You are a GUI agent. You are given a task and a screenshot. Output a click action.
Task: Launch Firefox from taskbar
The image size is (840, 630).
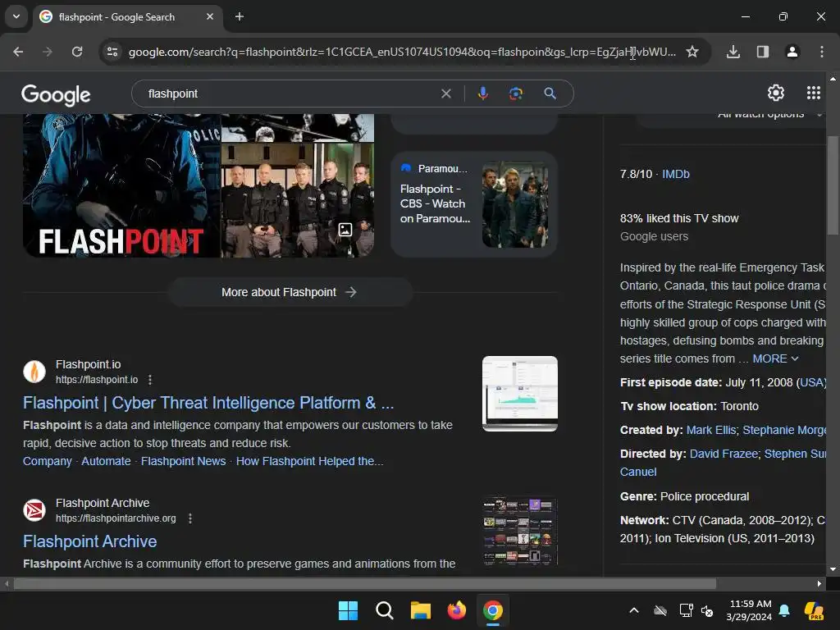pyautogui.click(x=456, y=610)
